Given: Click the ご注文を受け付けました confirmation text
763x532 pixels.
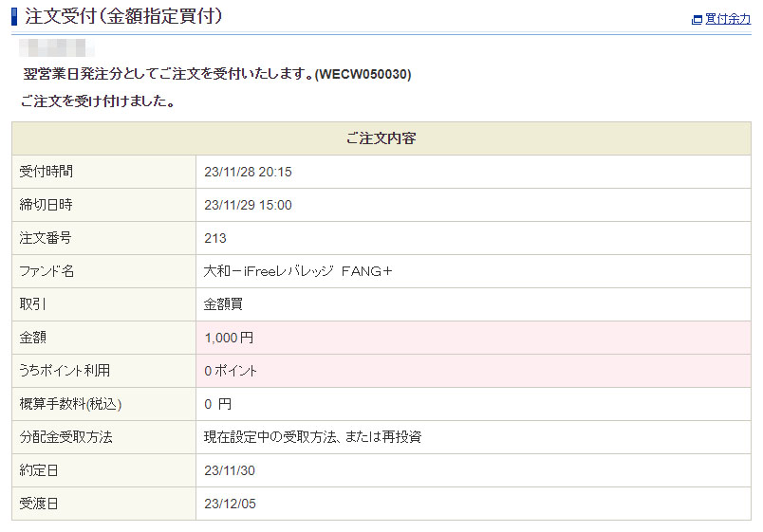Looking at the screenshot, I should 97,101.
